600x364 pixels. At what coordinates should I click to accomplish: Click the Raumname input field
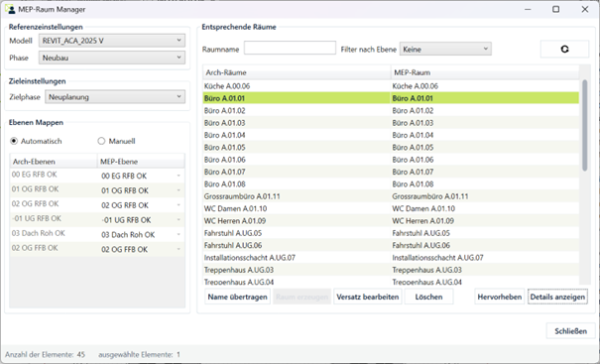tap(290, 48)
